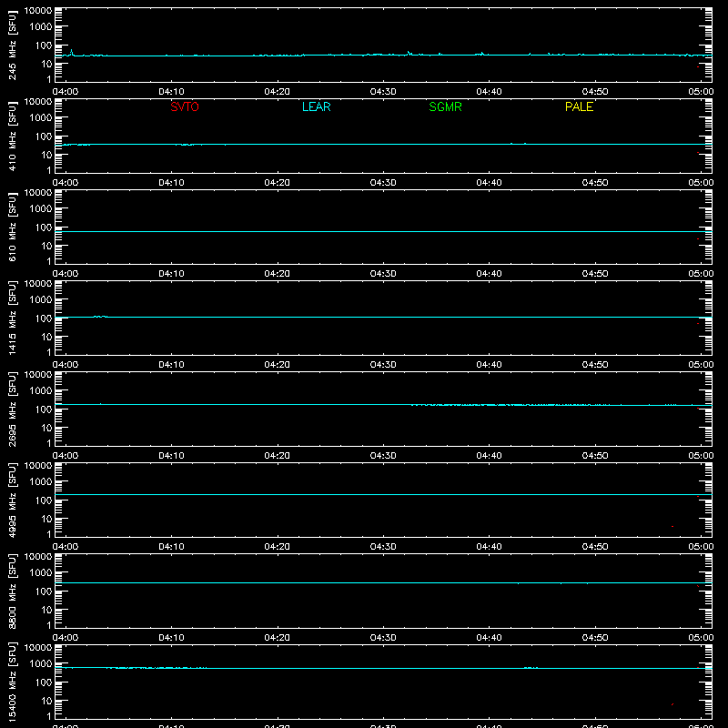This screenshot has height=728, width=728.
Task: Click the 04:30 tick label under 410 MHz plot
Action: (x=383, y=183)
